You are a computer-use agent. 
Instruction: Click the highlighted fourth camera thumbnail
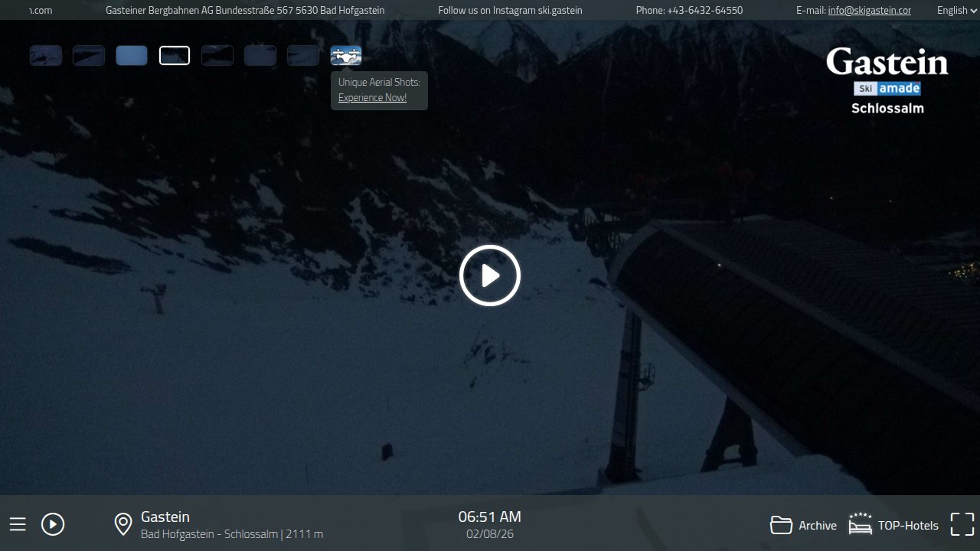click(x=175, y=56)
